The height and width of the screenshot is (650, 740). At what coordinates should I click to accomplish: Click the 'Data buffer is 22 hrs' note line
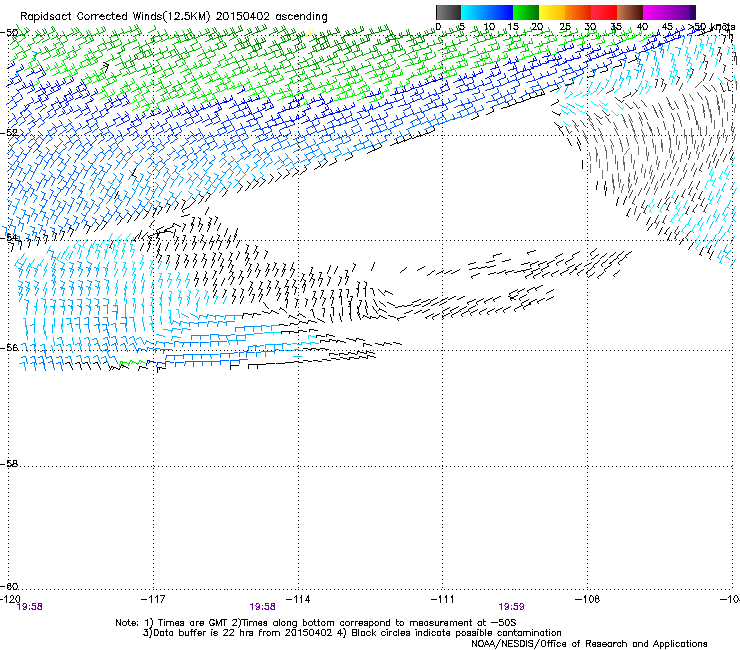(352, 633)
